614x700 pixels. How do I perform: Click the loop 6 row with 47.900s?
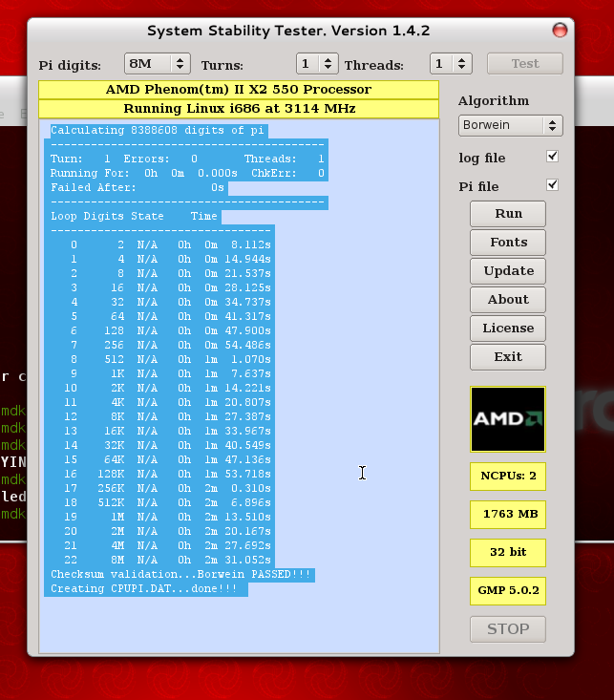tap(159, 330)
